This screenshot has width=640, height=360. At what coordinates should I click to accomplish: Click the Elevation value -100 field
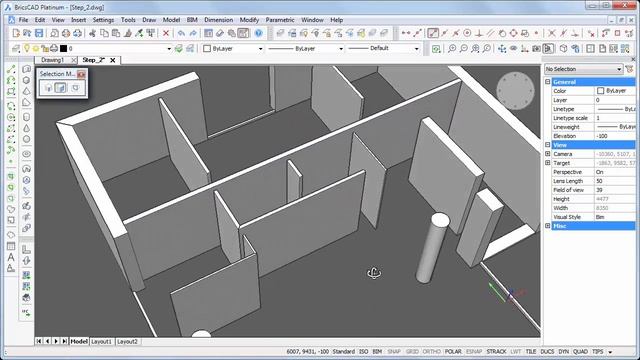[615, 136]
